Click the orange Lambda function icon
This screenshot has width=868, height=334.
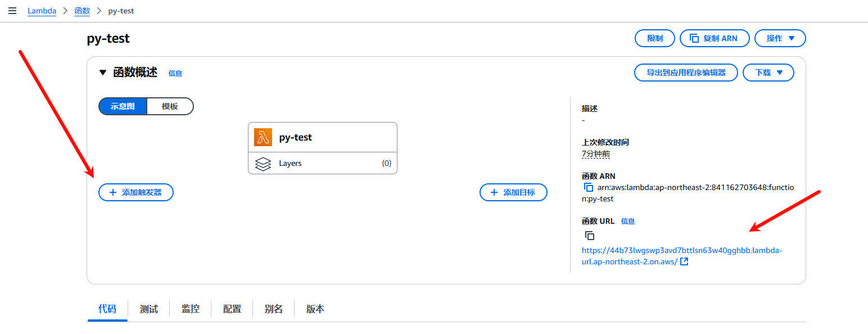click(x=263, y=137)
